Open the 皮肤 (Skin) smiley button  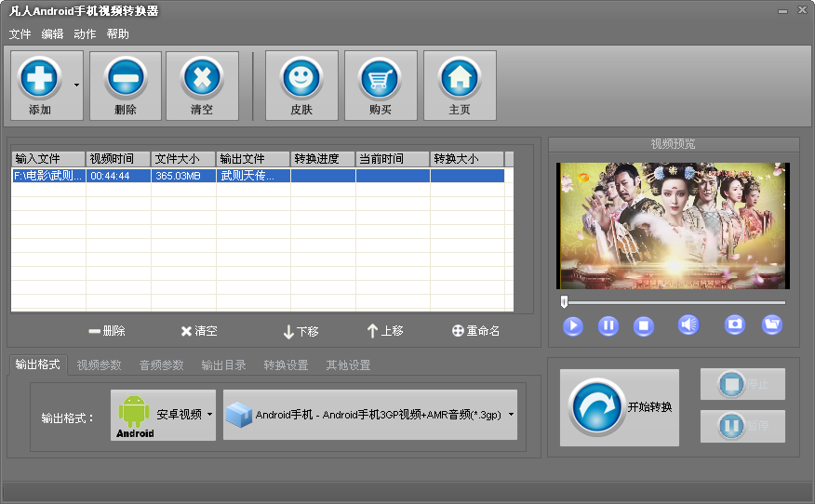coord(301,86)
